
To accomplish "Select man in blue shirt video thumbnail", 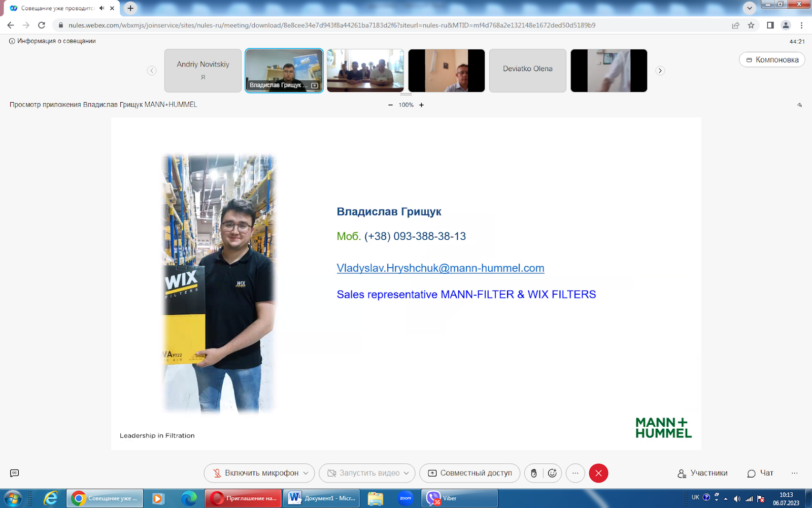I will [x=447, y=71].
